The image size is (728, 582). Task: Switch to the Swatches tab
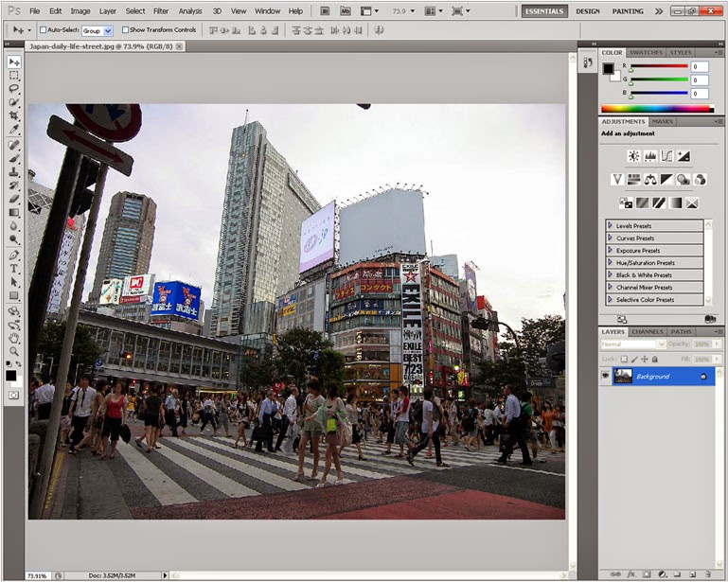coord(646,52)
